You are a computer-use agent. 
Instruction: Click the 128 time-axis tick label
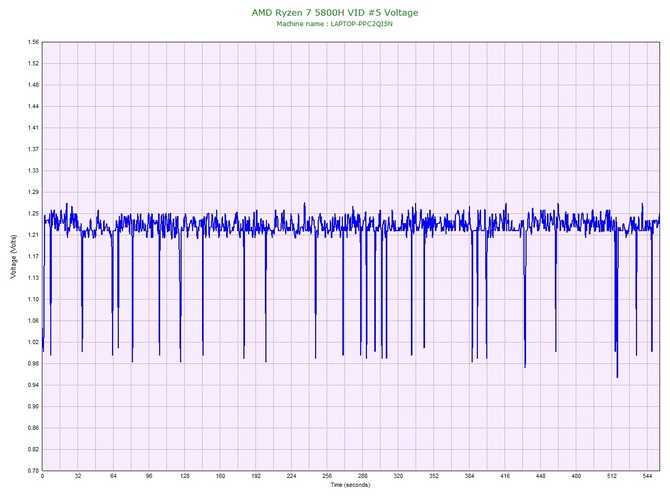point(185,476)
